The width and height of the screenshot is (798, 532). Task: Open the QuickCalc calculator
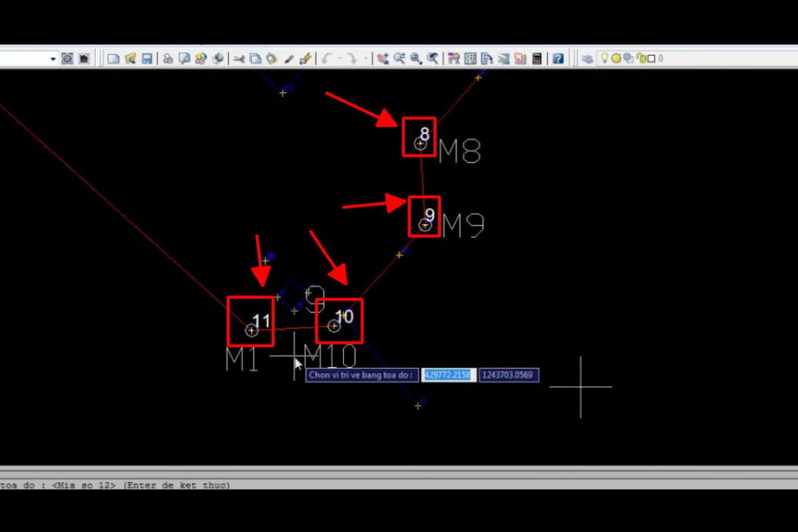pyautogui.click(x=537, y=58)
